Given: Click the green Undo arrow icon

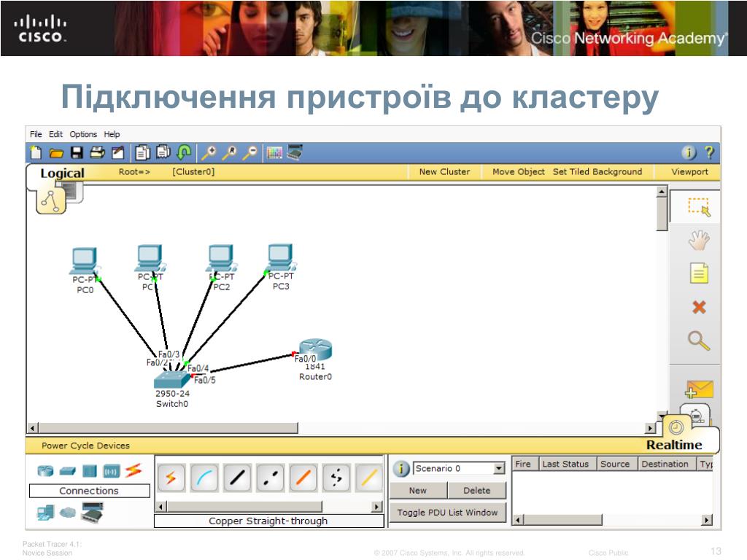Looking at the screenshot, I should tap(184, 152).
